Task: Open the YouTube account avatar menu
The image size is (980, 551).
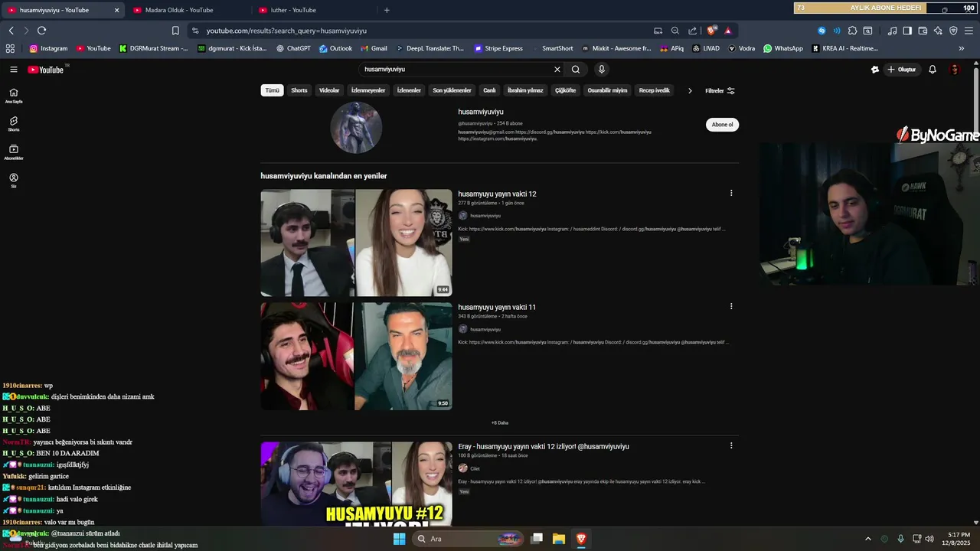Action: (955, 70)
